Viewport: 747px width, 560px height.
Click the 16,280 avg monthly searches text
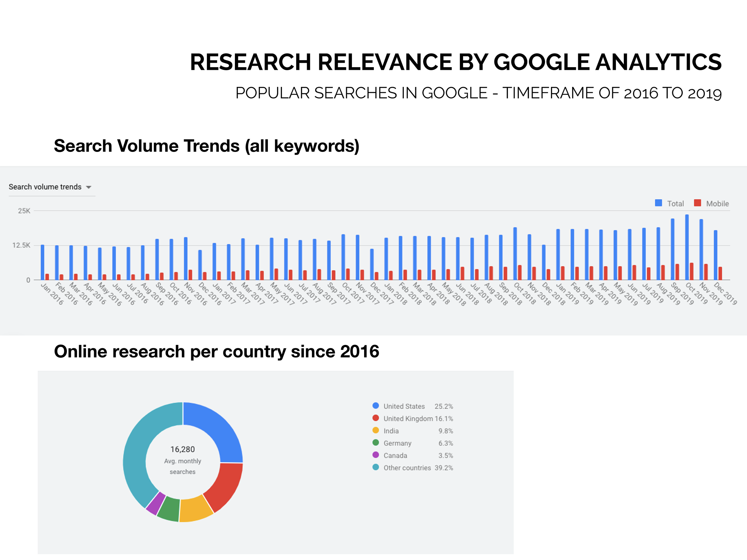point(183,449)
